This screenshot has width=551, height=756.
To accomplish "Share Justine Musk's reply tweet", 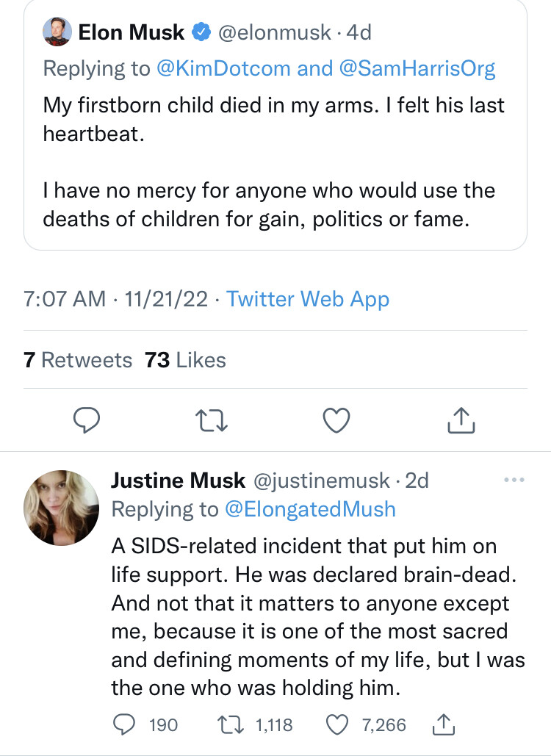I will coord(444,725).
